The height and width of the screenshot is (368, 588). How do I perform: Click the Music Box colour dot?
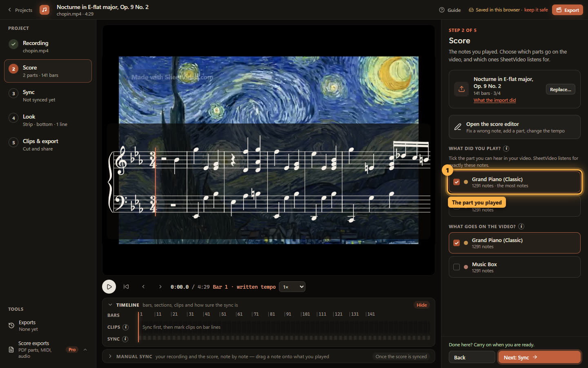[466, 267]
